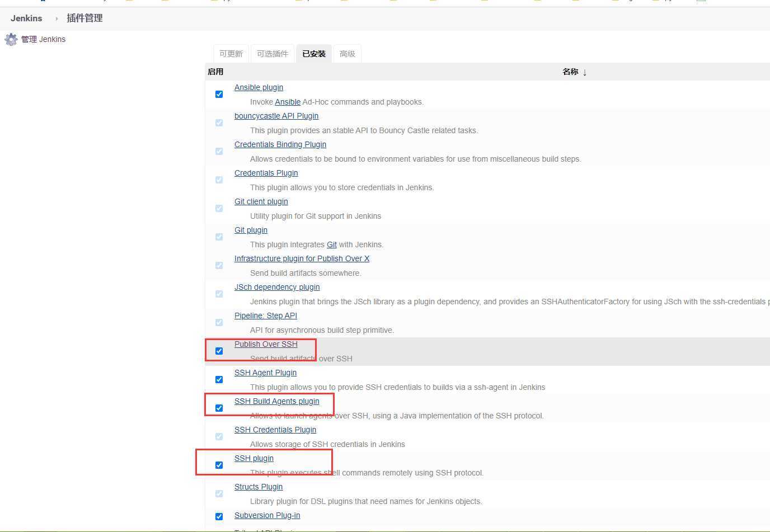Toggle the Git plugin checkbox
The image size is (770, 532).
click(x=219, y=237)
